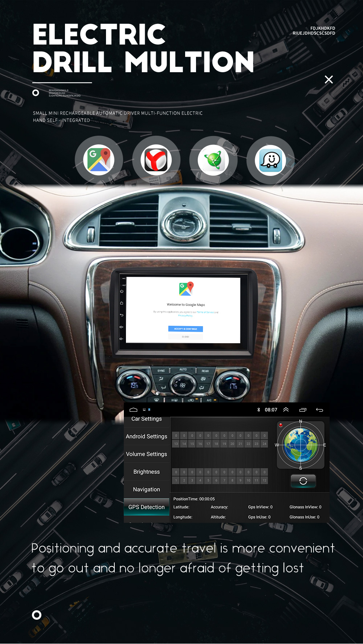This screenshot has height=644, width=363.
Task: Click satellite slot 1 in the lower grid
Action: coord(176,480)
